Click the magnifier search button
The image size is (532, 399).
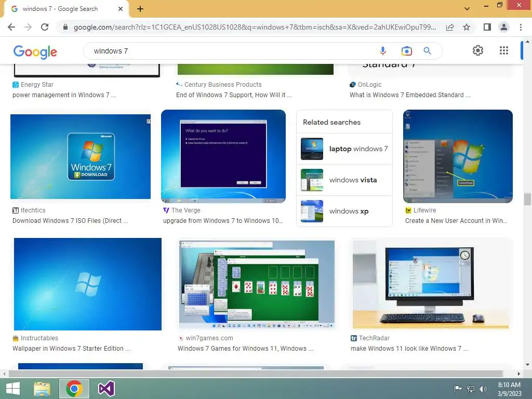click(428, 51)
